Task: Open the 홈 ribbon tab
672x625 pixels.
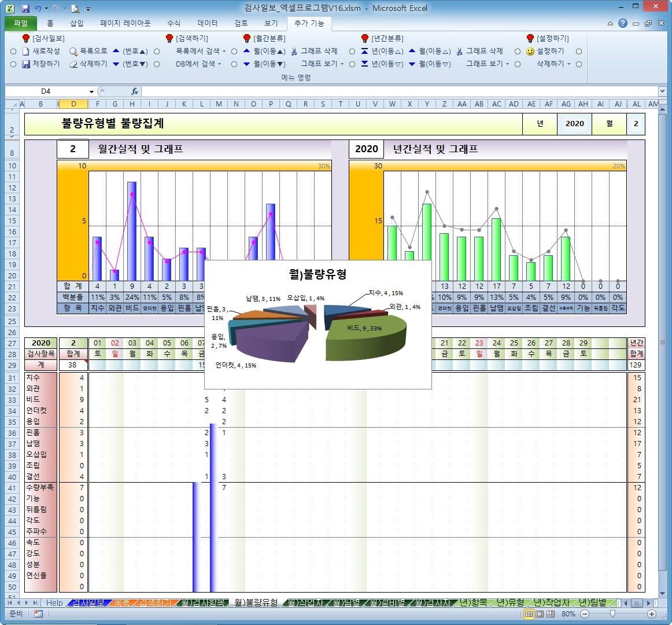Action: (50, 23)
